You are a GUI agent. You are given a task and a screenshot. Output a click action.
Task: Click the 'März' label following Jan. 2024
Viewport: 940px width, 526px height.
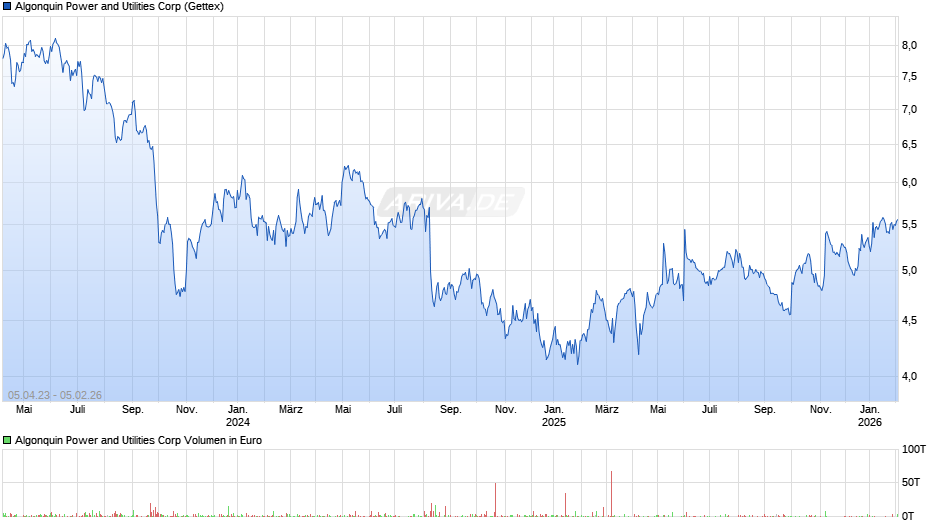pos(291,410)
